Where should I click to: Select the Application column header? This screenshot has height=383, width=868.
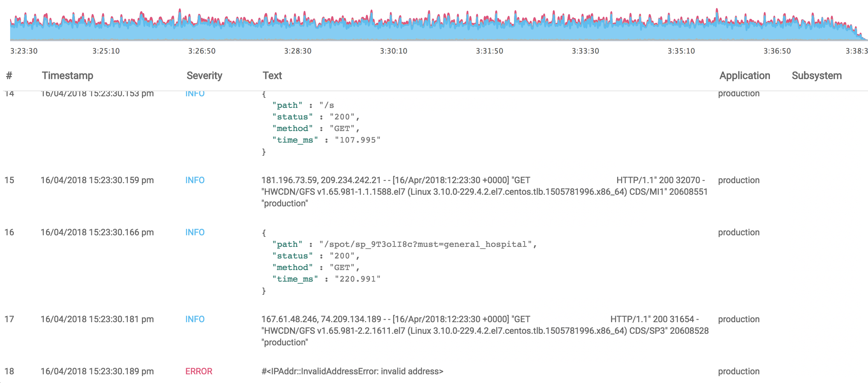(x=745, y=76)
